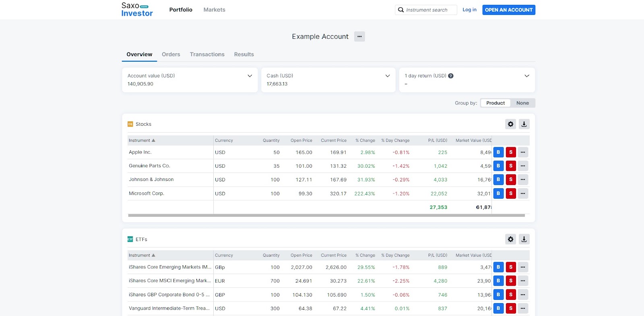The height and width of the screenshot is (316, 644).
Task: Open Stocks table settings gear
Action: coord(510,124)
